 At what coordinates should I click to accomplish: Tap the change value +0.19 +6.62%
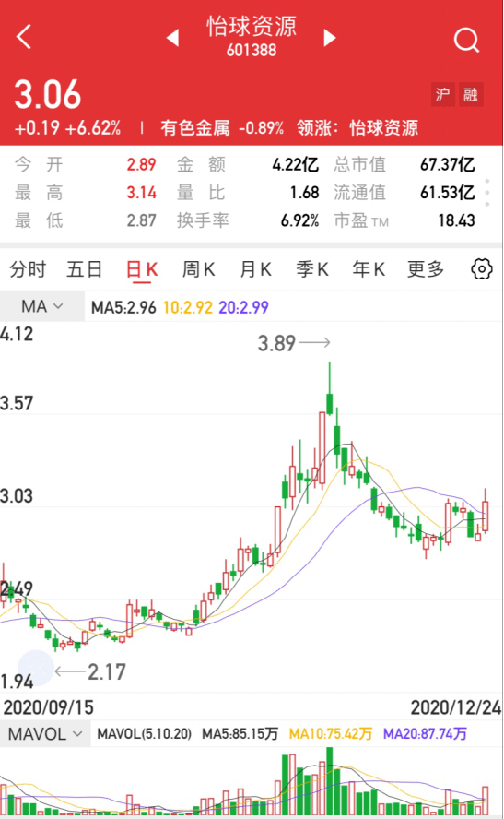click(68, 128)
